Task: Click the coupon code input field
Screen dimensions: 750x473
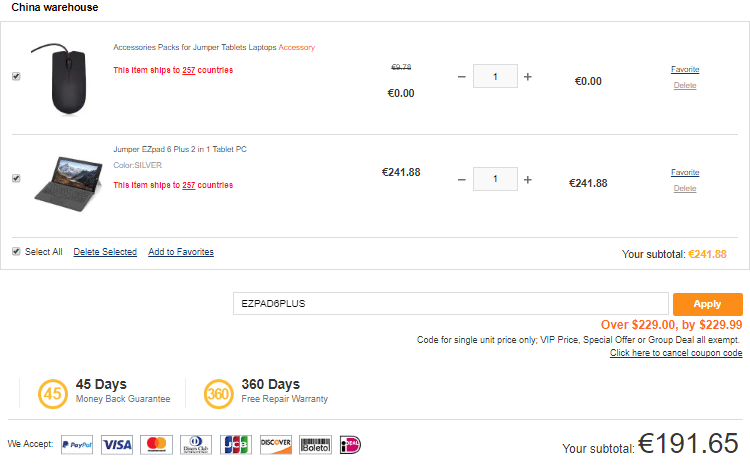Action: (x=450, y=304)
